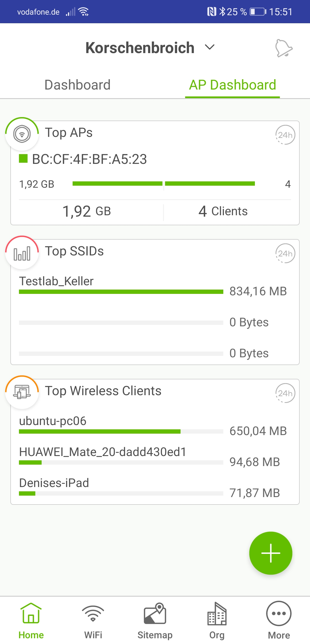
Task: Open the Sitemap in bottom navigation
Action: coord(155,620)
